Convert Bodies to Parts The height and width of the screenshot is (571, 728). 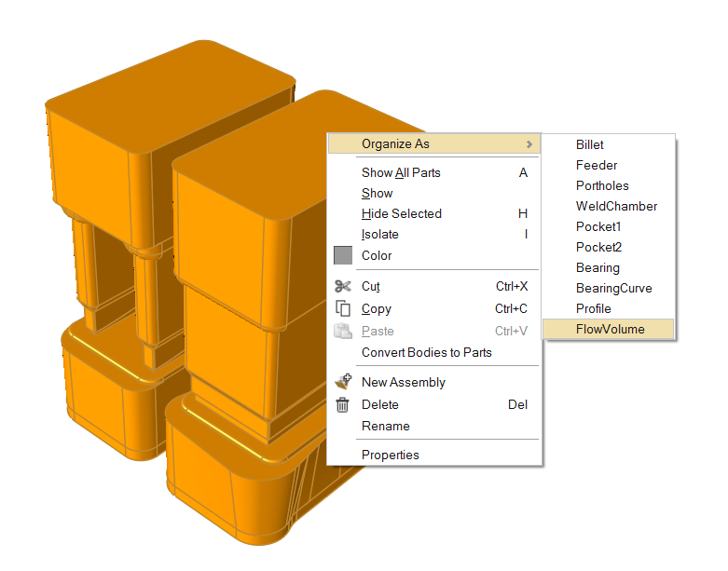[x=426, y=352]
